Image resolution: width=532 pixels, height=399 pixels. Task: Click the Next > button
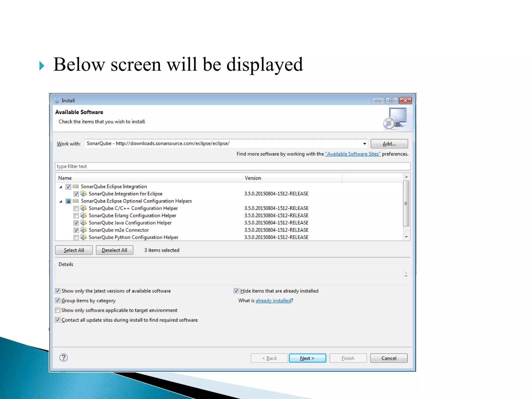[x=307, y=358]
